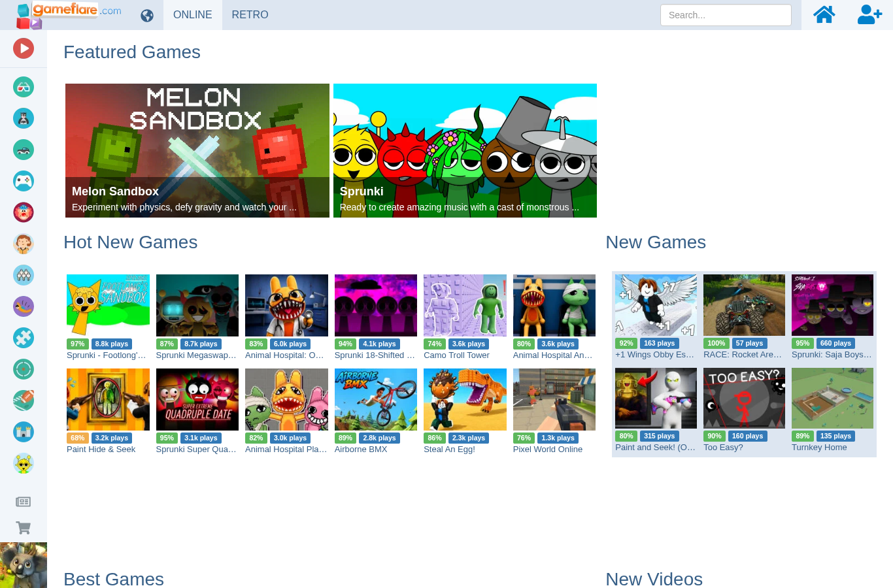The width and height of the screenshot is (893, 588).
Task: Click the red play button sidebar icon
Action: click(24, 48)
